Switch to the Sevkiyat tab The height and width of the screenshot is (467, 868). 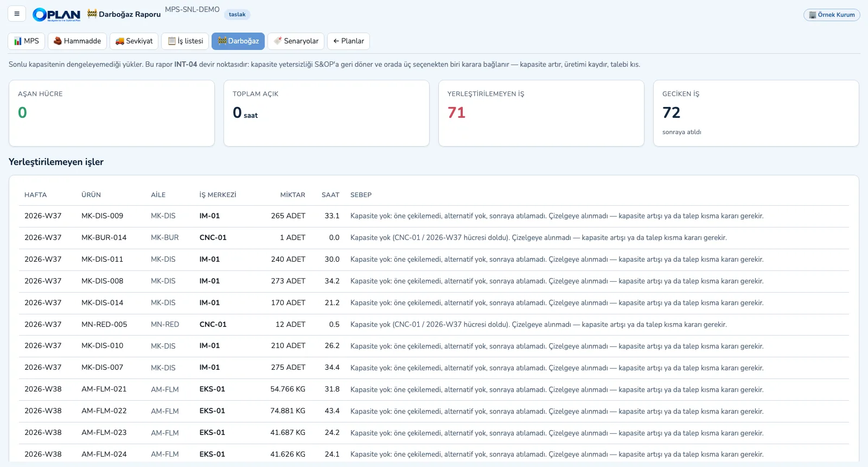(134, 41)
